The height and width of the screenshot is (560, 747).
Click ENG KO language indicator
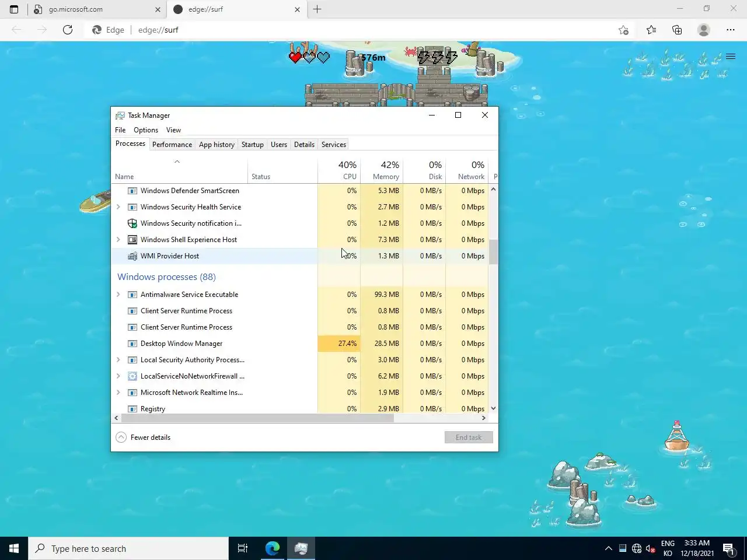[668, 548]
